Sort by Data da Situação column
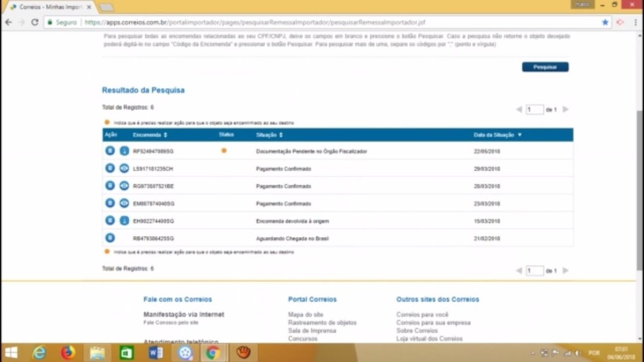The width and height of the screenshot is (644, 362). coord(498,135)
